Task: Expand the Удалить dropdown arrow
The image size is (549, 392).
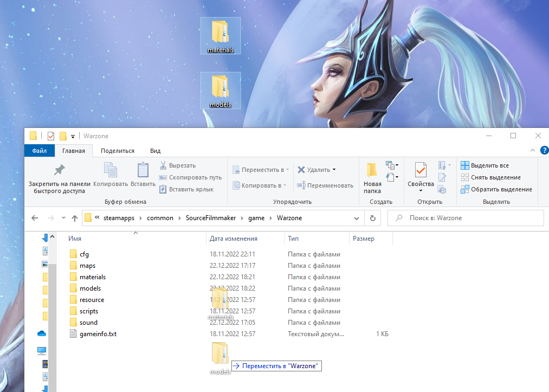Action: tap(334, 170)
